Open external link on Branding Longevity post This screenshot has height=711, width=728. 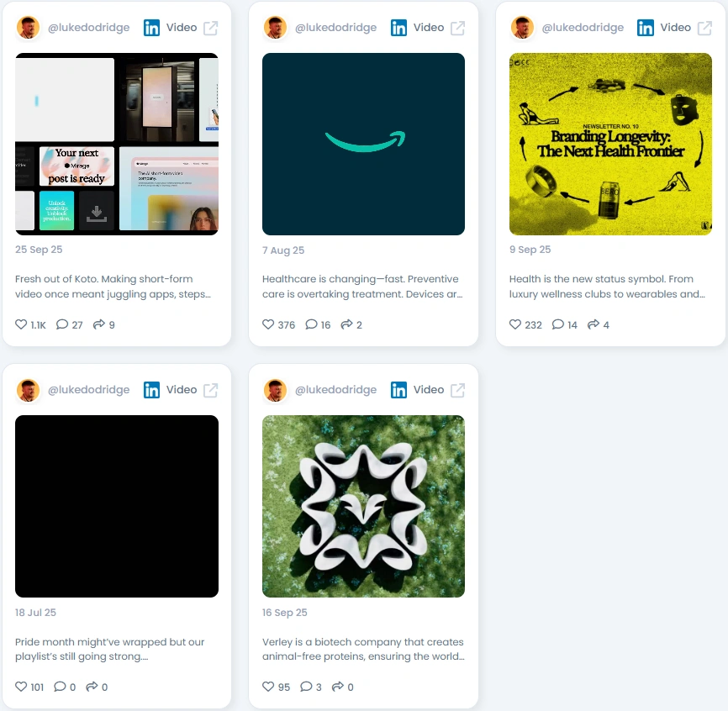coord(704,28)
